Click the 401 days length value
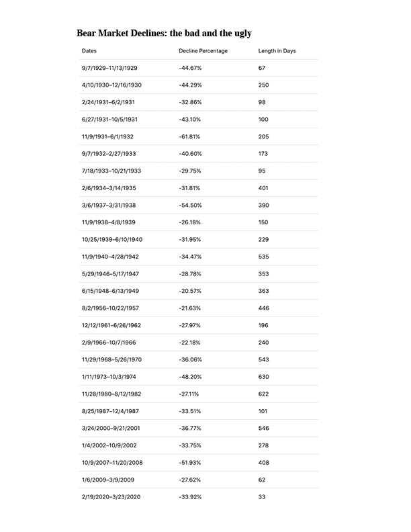This screenshot has width=411, height=532. coord(263,188)
